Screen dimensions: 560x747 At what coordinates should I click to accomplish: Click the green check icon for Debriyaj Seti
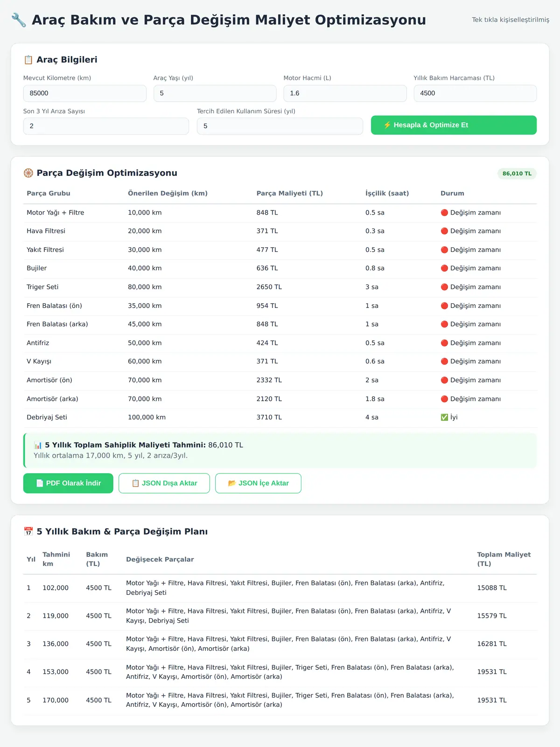[444, 417]
